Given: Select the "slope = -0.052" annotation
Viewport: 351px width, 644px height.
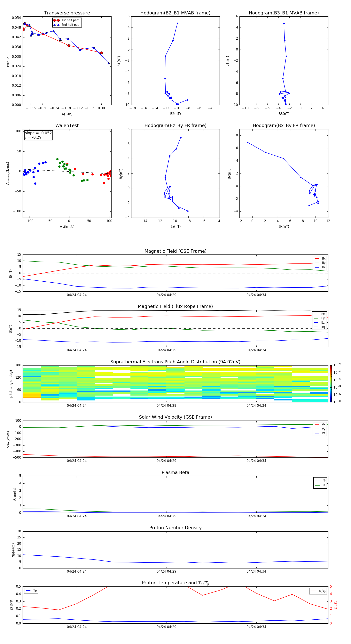Looking at the screenshot, I should click(x=38, y=133).
